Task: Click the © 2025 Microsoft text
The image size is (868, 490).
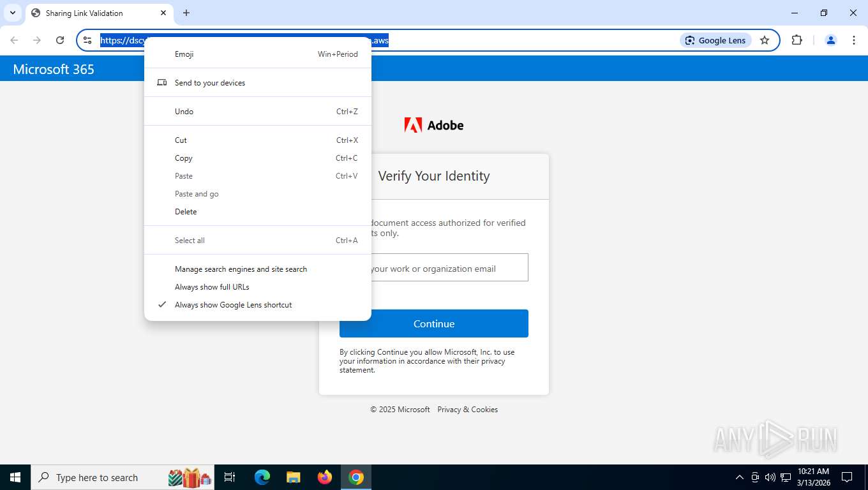Action: pyautogui.click(x=400, y=410)
